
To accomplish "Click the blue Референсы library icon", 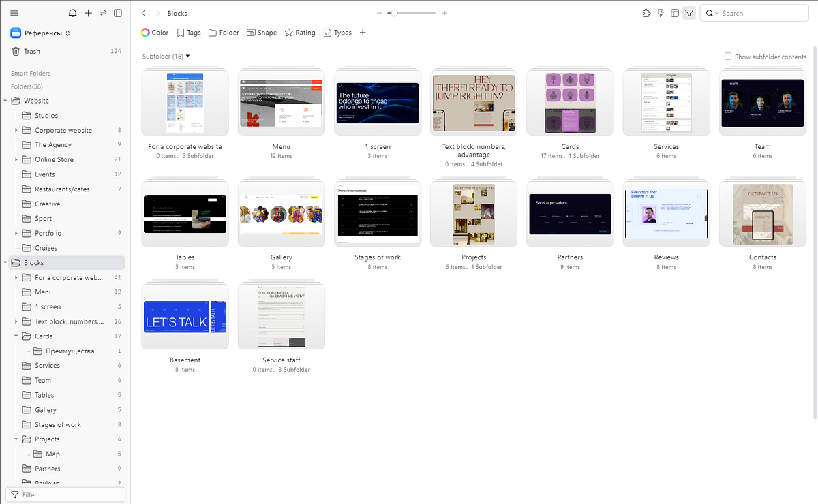I will 16,33.
